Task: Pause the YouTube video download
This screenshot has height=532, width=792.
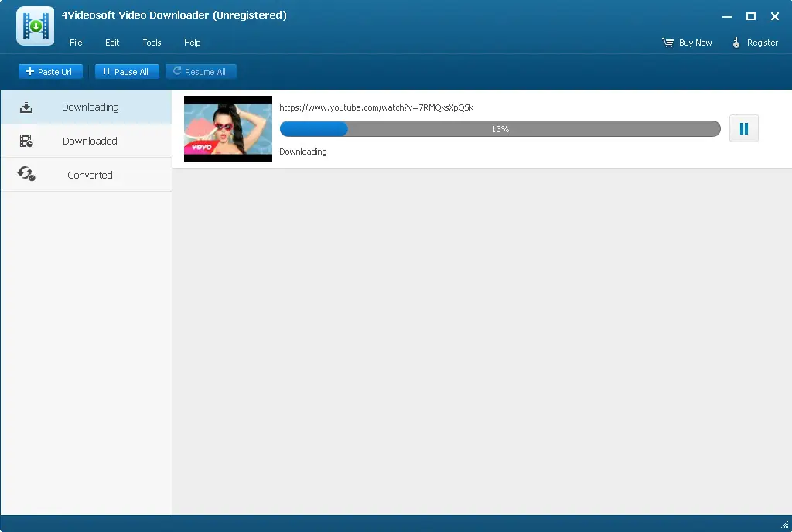Action: point(743,128)
